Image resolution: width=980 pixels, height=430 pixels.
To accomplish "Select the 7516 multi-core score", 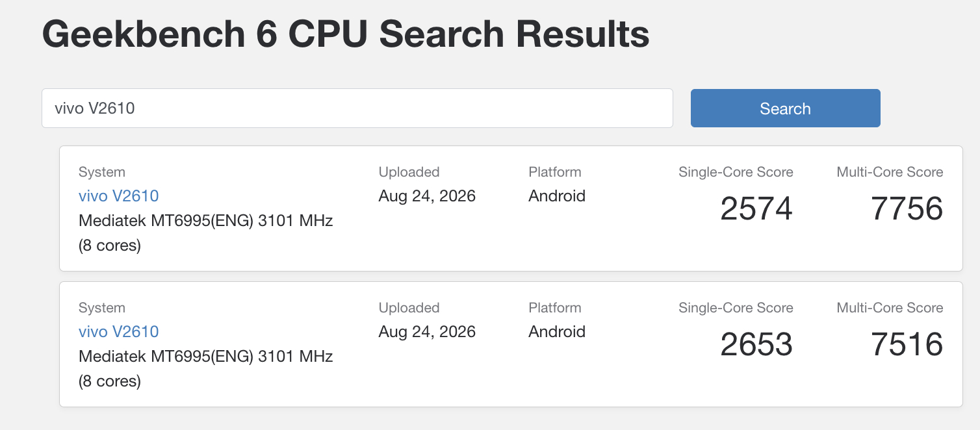I will click(x=907, y=344).
